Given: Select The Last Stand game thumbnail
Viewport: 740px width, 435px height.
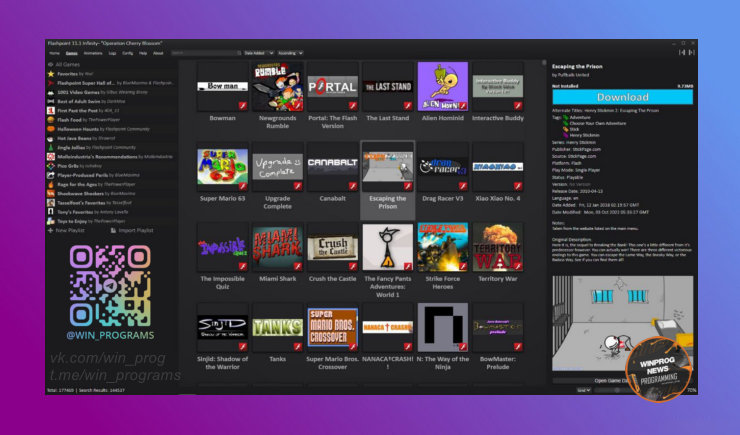Looking at the screenshot, I should click(387, 87).
